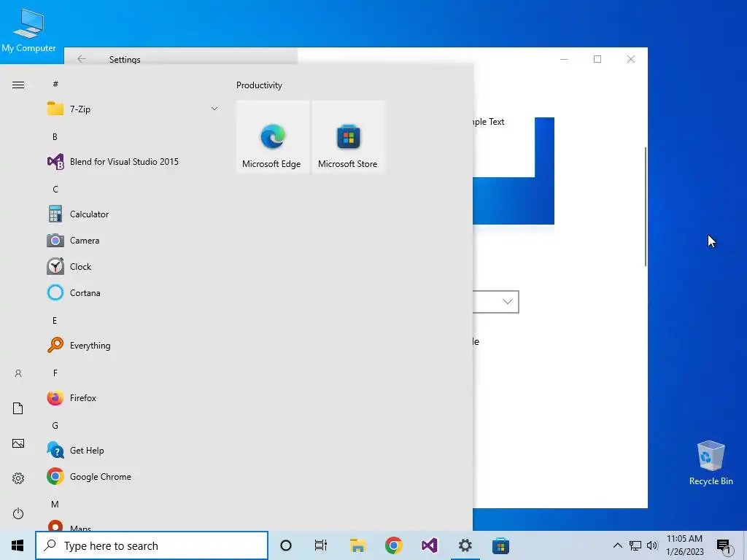The width and height of the screenshot is (747, 560).
Task: Select the E letter header
Action: (x=55, y=321)
